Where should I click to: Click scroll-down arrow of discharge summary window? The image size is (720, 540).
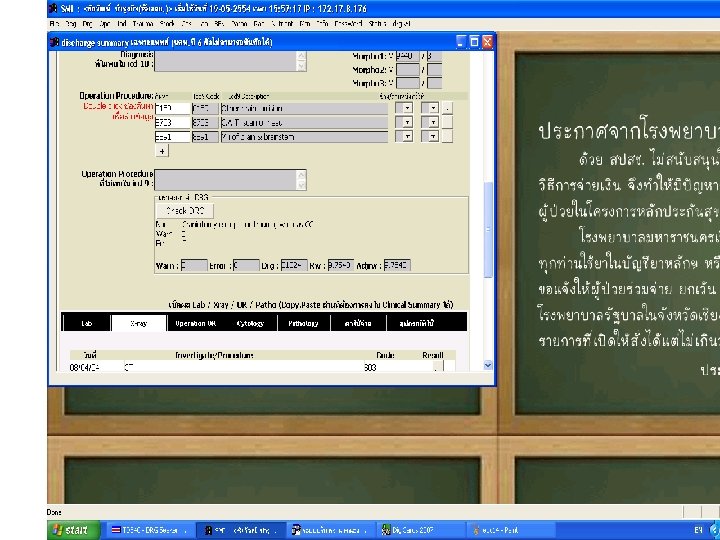pos(488,365)
